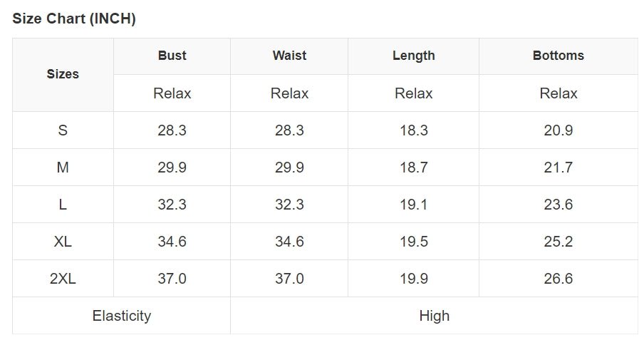Viewport: 644px width, 345px height.
Task: Click the "Size Chart (INCH)" title
Action: pyautogui.click(x=74, y=19)
